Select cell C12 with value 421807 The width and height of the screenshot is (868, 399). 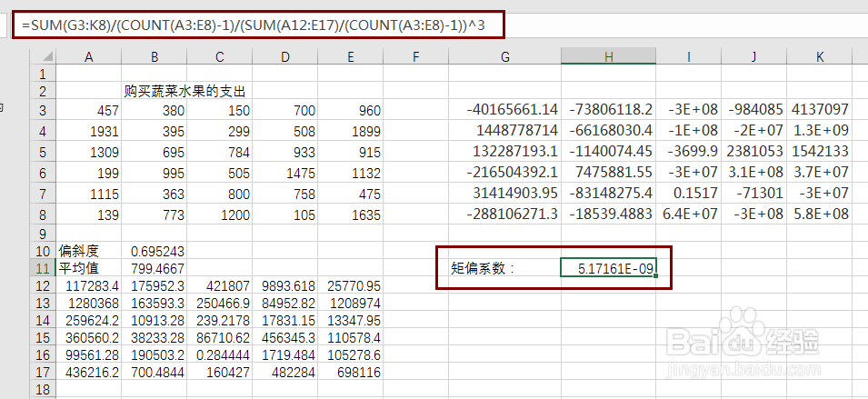pos(220,286)
